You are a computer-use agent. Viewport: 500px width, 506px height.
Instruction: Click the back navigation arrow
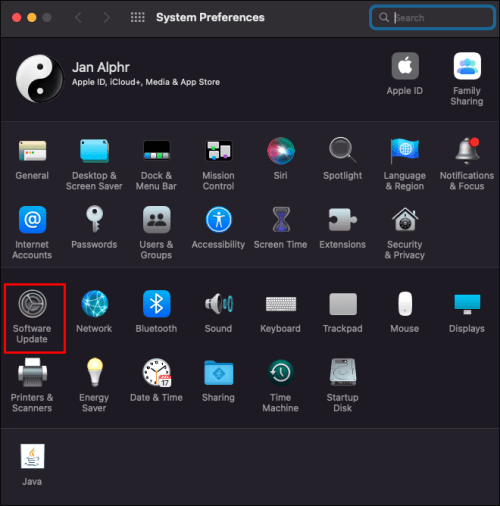click(78, 17)
